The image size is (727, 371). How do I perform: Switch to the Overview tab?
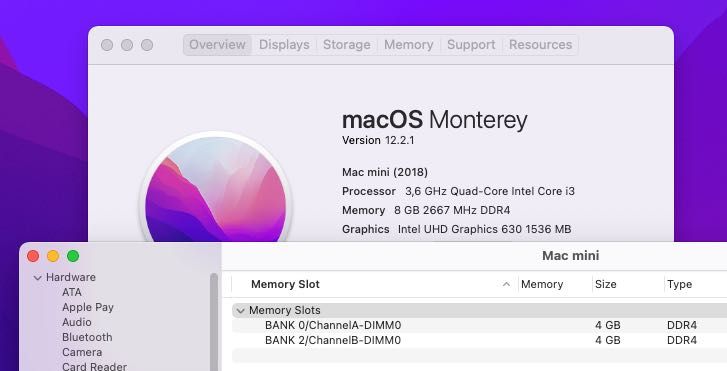point(217,45)
